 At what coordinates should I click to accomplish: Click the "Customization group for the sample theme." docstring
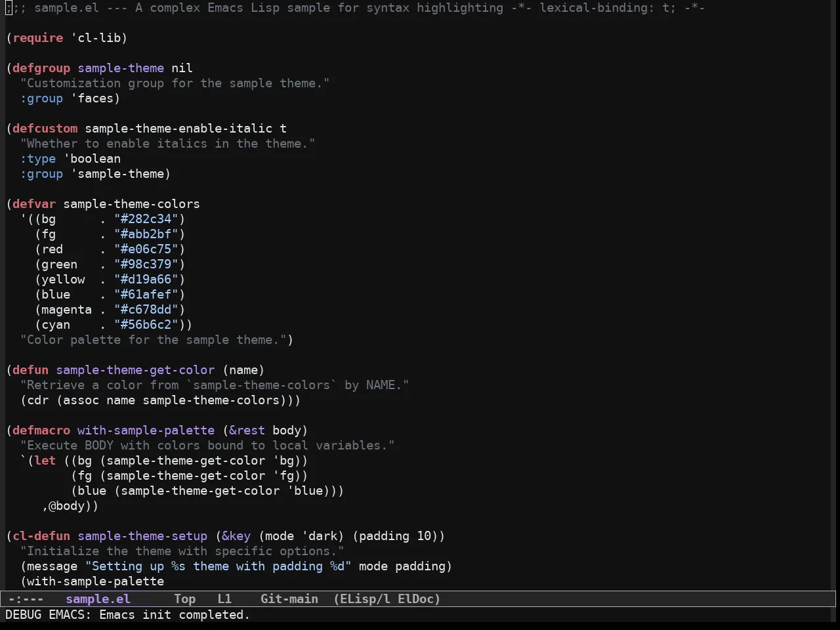coord(175,83)
